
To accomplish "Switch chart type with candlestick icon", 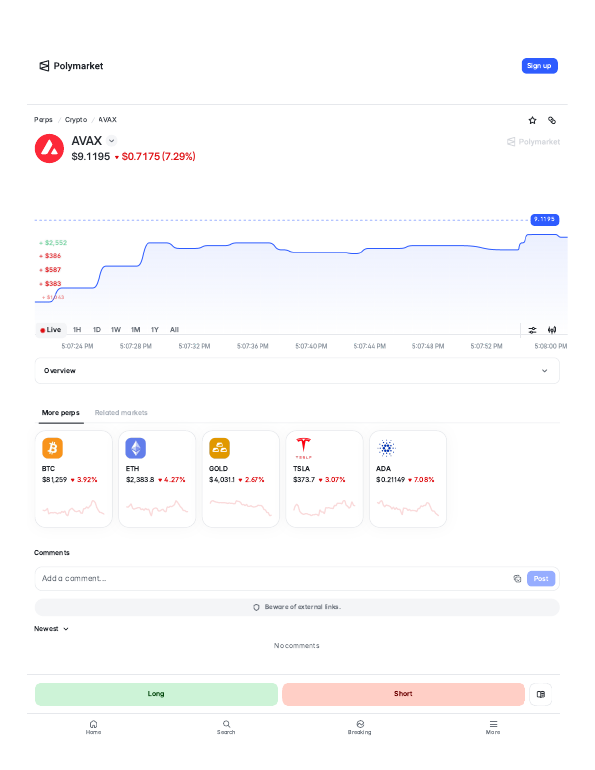I will (552, 330).
